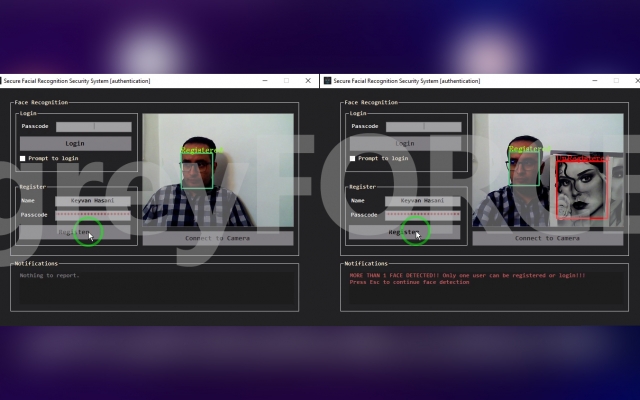Focus the Login Passcode field in the single-face window
Viewport: 640px width, 400px height.
(94, 127)
